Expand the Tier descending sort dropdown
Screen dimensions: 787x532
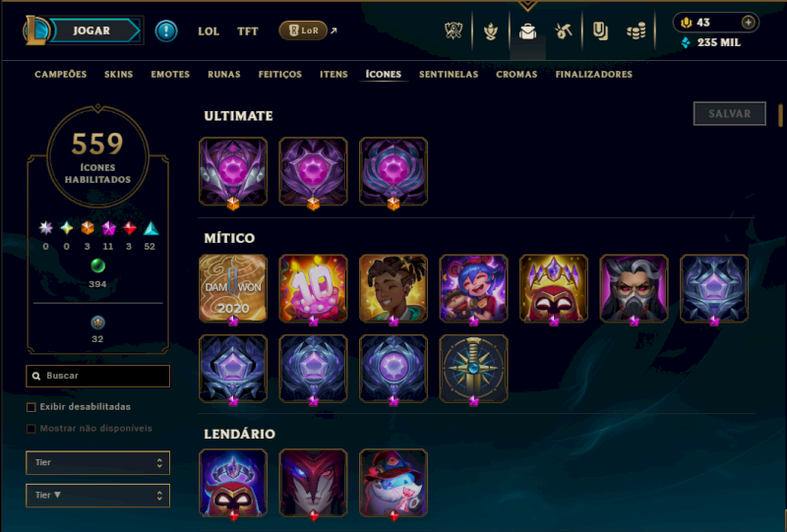[97, 496]
